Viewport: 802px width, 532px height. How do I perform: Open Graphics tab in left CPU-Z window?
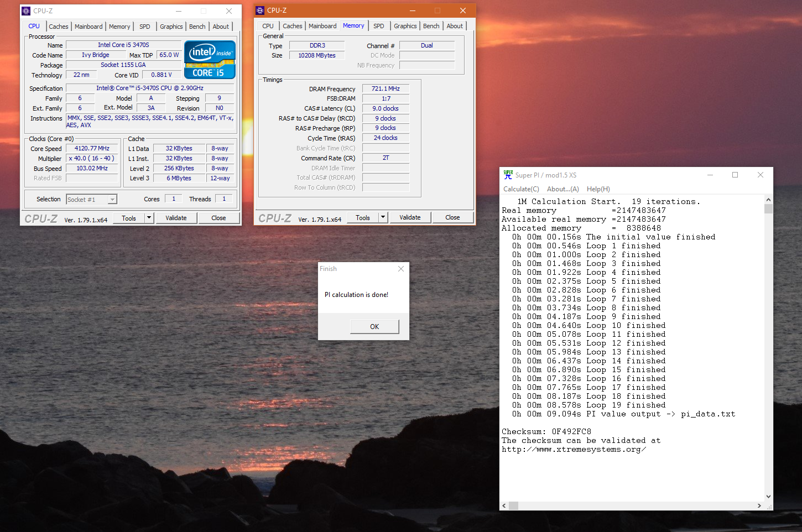pos(171,27)
